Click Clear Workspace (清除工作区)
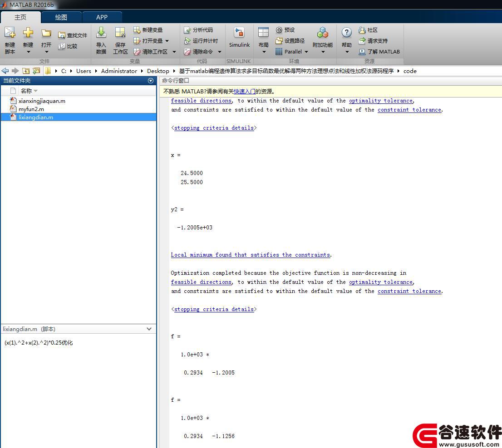 coord(151,52)
